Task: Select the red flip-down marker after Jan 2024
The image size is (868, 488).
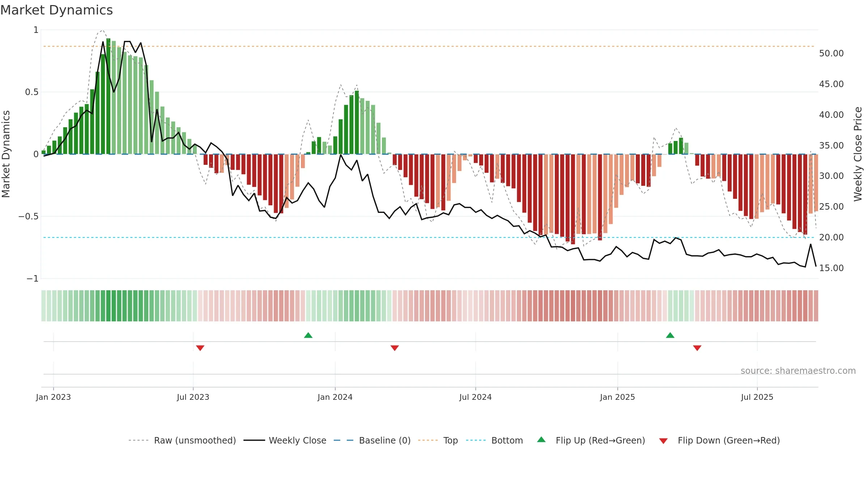Action: tap(395, 348)
